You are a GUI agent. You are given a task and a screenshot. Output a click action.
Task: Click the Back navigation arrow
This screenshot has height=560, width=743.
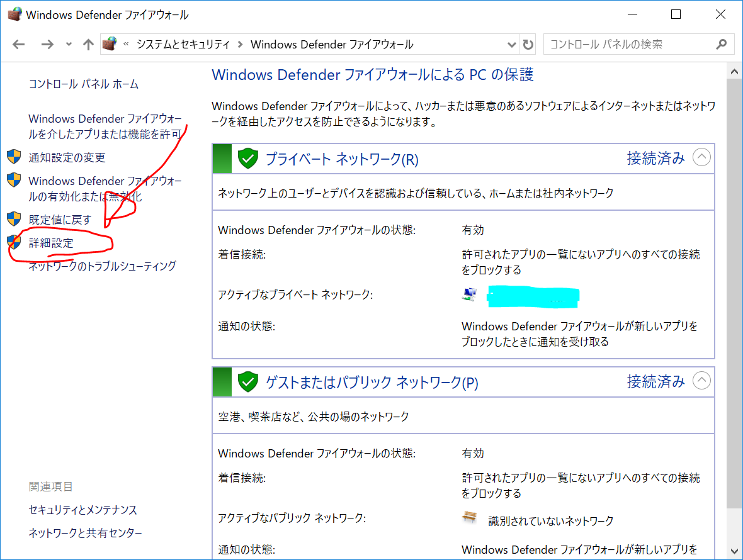tap(19, 44)
